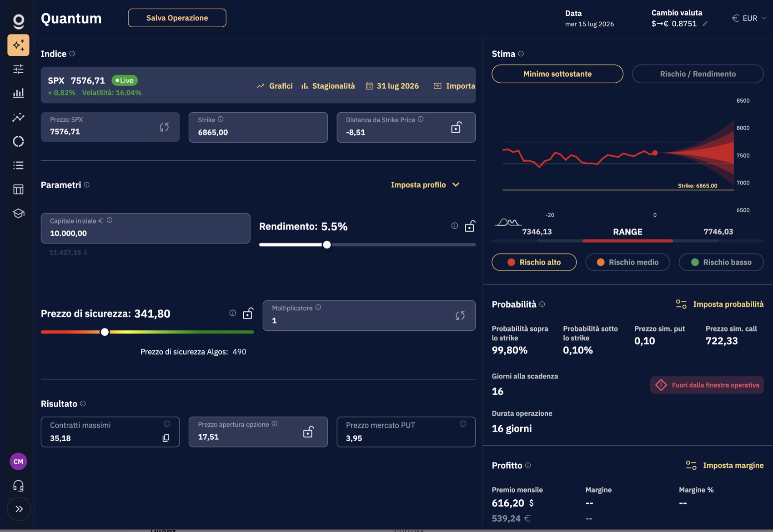Image resolution: width=773 pixels, height=532 pixels.
Task: Open Imposta margine settings
Action: 724,465
